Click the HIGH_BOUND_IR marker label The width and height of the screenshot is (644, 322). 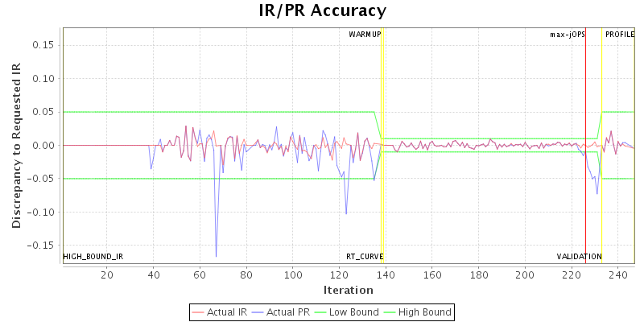[93, 257]
